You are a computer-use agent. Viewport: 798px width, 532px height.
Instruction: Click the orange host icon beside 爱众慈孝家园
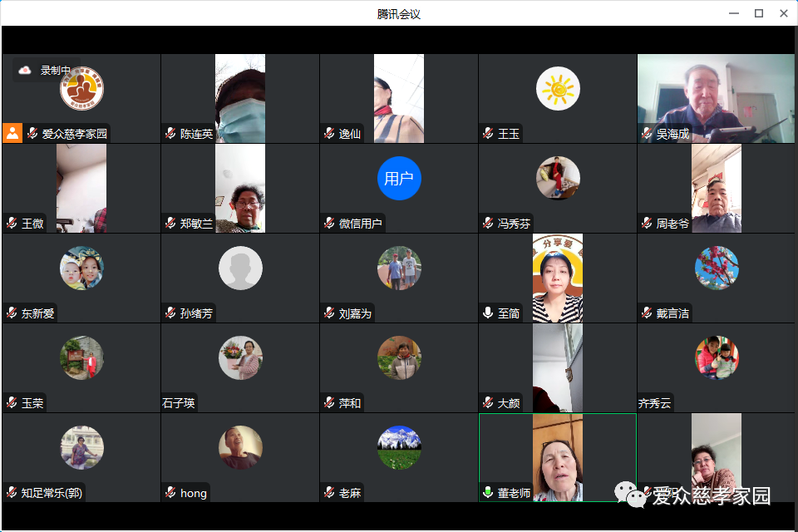(x=12, y=133)
